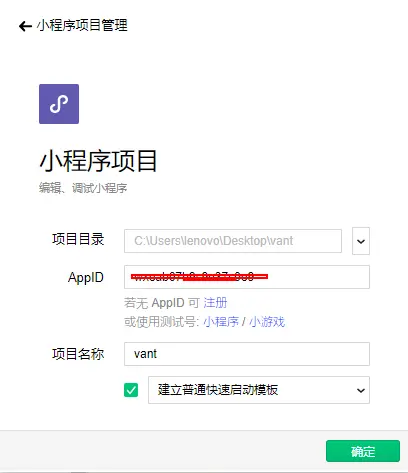
Task: Click the 小程序项目管理 header text
Action: [82, 25]
